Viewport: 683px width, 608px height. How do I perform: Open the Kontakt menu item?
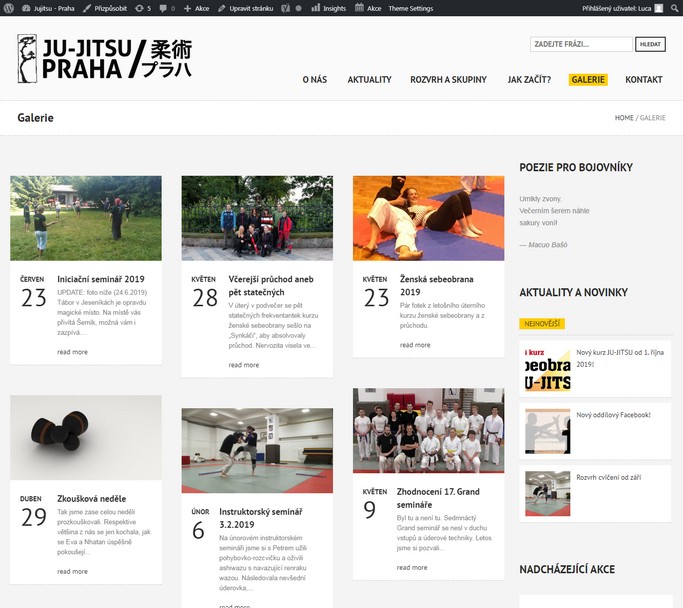[x=643, y=80]
